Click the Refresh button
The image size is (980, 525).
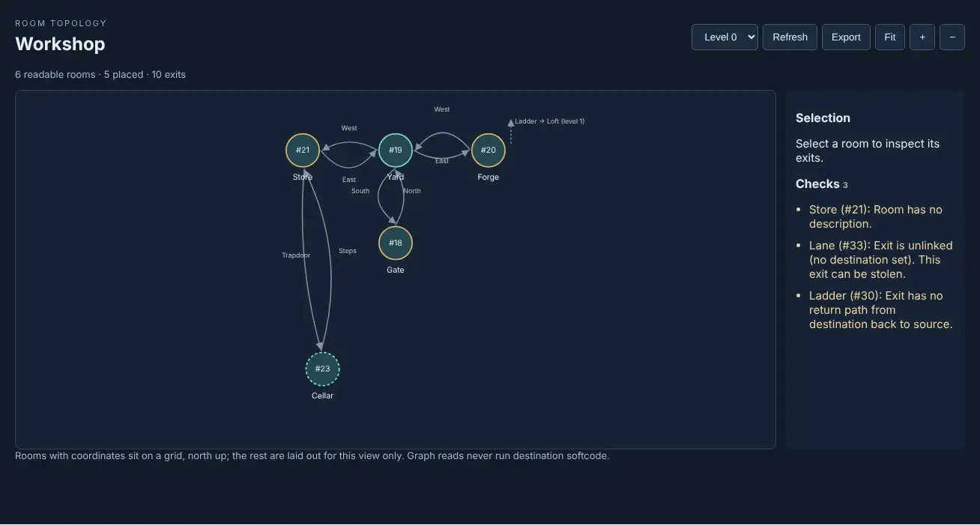coord(790,37)
